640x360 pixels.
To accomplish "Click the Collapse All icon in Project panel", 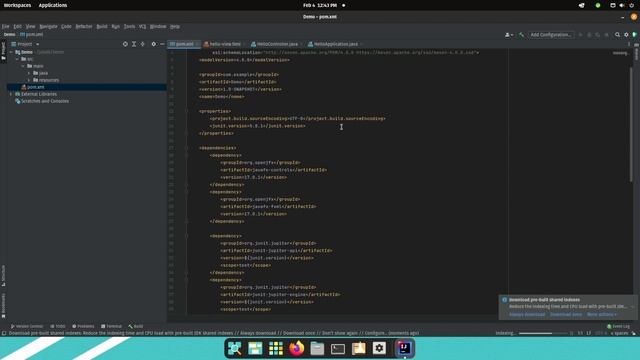I will tap(142, 44).
